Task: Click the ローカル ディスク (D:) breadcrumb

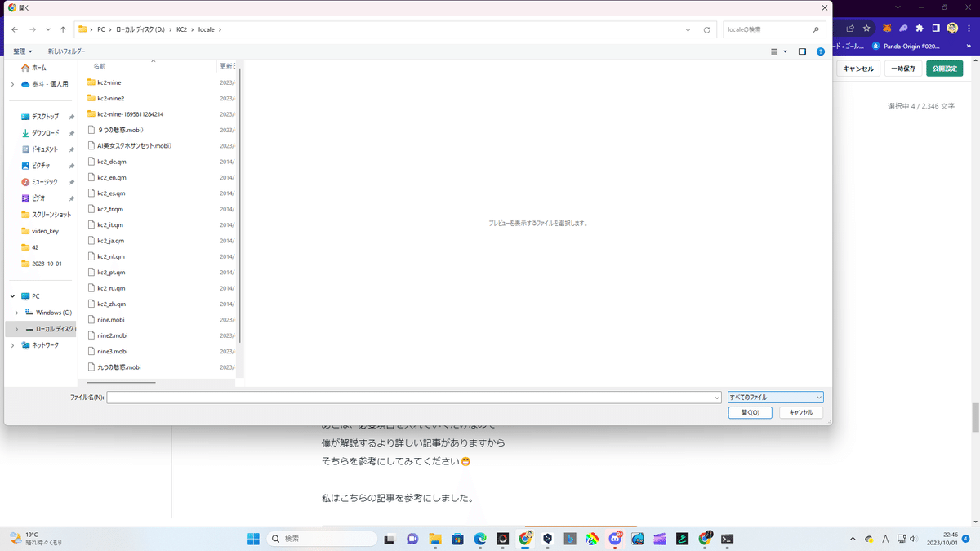Action: tap(140, 30)
